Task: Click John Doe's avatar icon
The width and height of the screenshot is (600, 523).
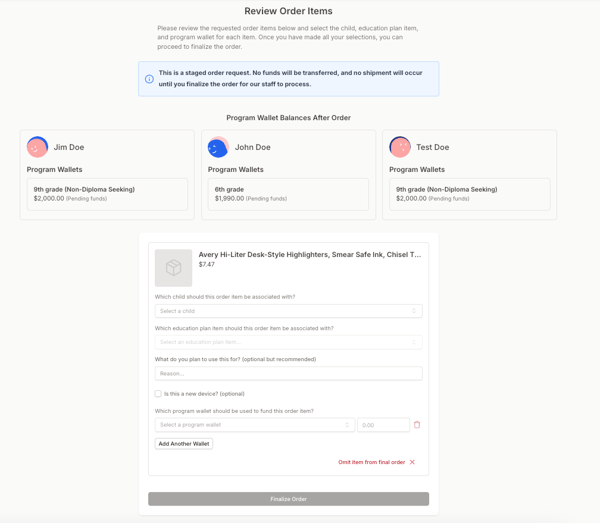Action: [x=218, y=147]
